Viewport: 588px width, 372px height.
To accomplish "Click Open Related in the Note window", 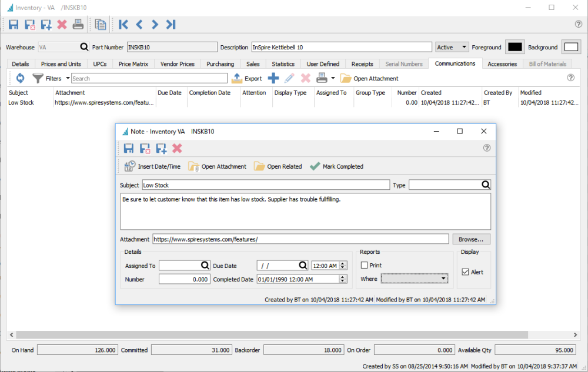I will click(278, 166).
